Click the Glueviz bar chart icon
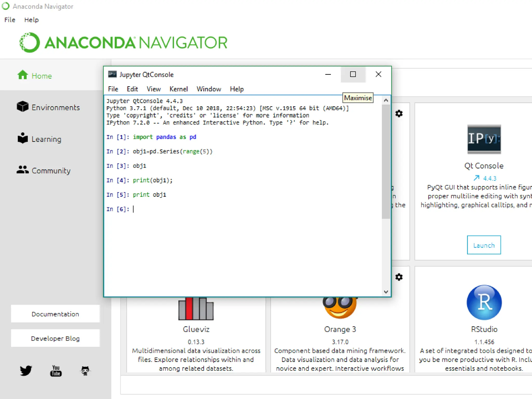This screenshot has height=399, width=532. (196, 309)
